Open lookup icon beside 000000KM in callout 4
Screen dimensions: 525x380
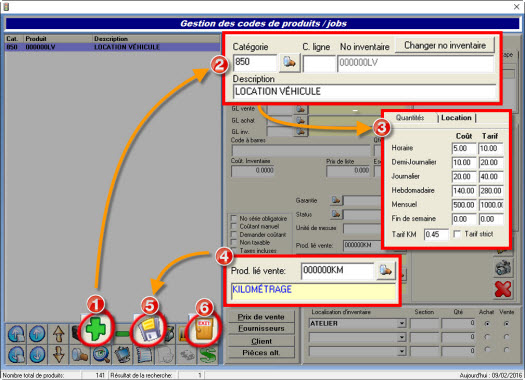(x=385, y=271)
